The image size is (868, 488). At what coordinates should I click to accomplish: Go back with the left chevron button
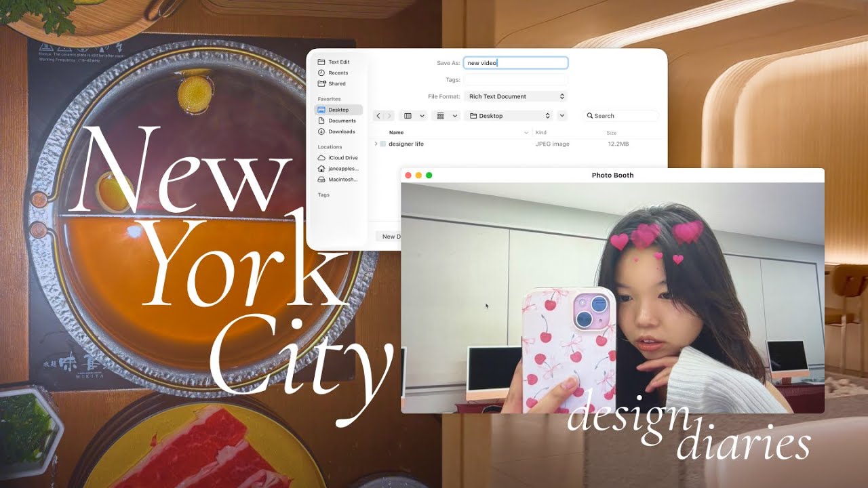click(x=378, y=116)
